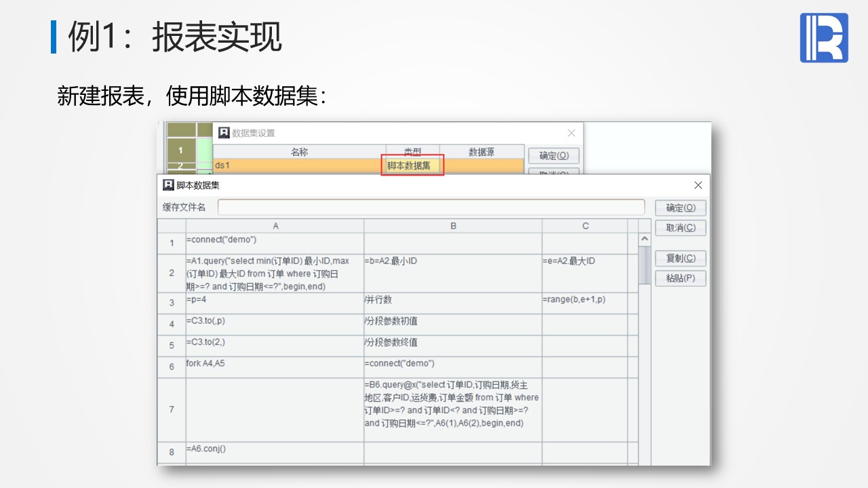Select column B header in script grid
The image size is (868, 488).
(453, 226)
